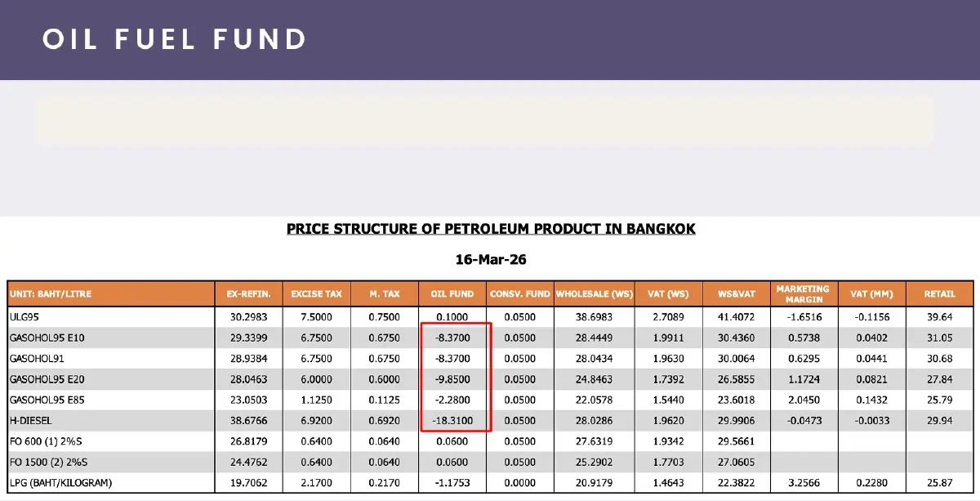Select the GASOHOL91 row label
The height and width of the screenshot is (501, 980).
[35, 359]
